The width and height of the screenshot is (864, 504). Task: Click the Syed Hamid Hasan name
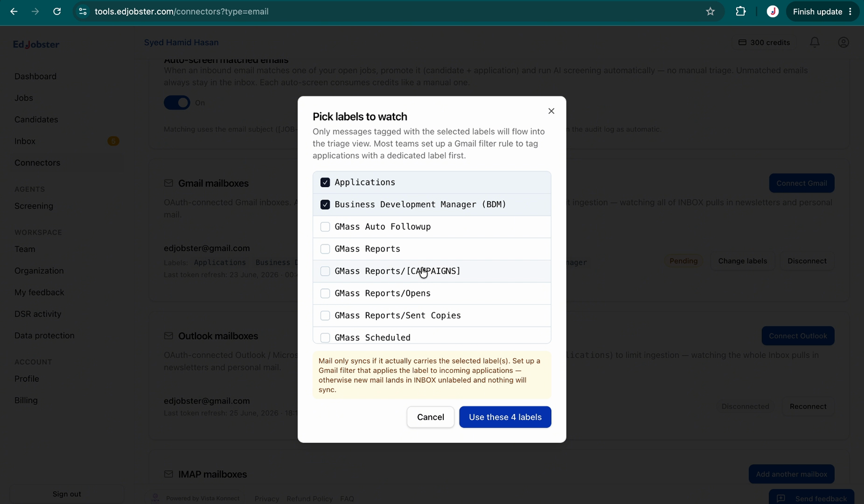(181, 42)
